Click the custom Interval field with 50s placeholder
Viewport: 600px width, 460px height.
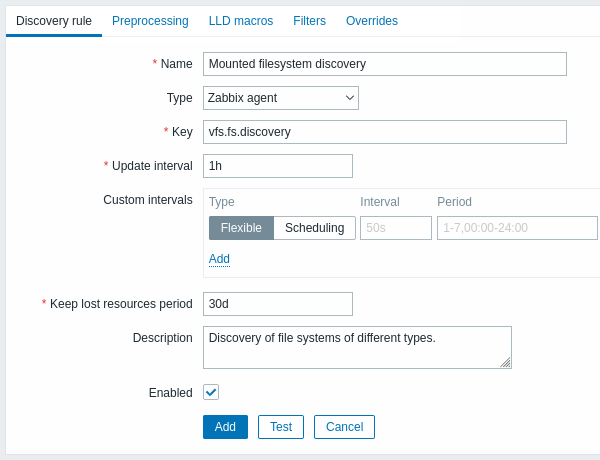pyautogui.click(x=396, y=228)
